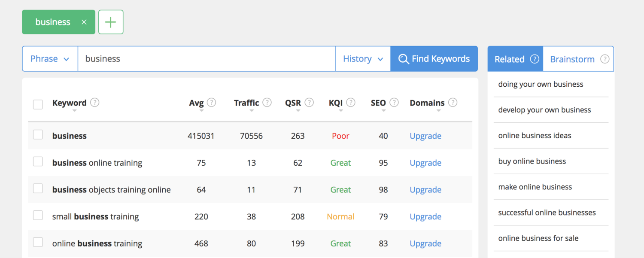Image resolution: width=644 pixels, height=258 pixels.
Task: Click the 'online business training' keyword text
Action: [x=97, y=243]
